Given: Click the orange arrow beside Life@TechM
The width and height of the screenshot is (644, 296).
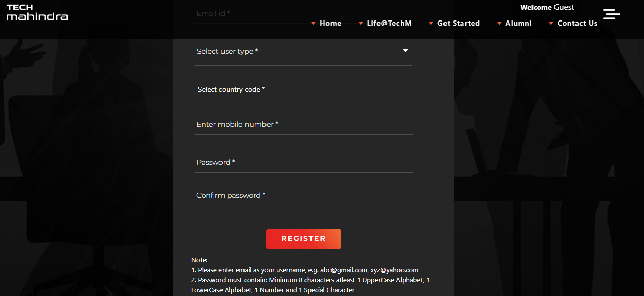Looking at the screenshot, I should point(361,24).
